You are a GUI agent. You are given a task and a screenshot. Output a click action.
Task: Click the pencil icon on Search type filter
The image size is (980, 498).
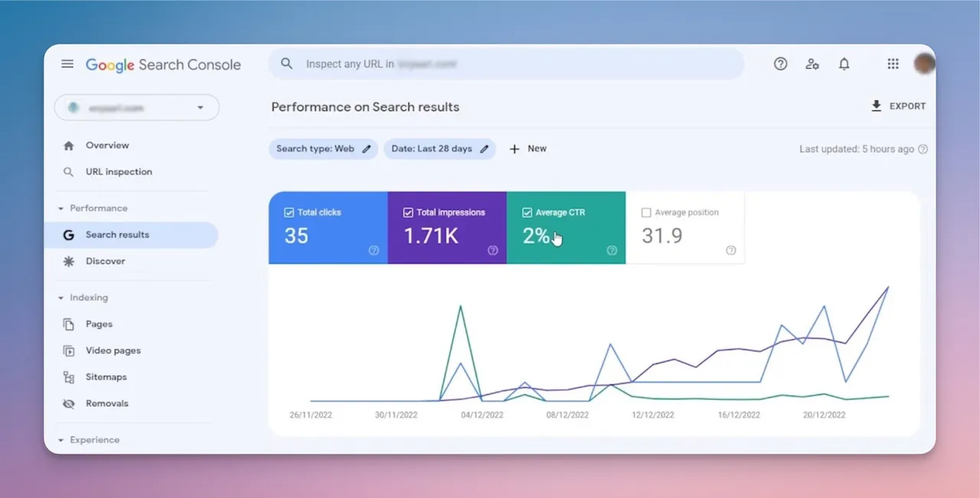click(x=367, y=149)
